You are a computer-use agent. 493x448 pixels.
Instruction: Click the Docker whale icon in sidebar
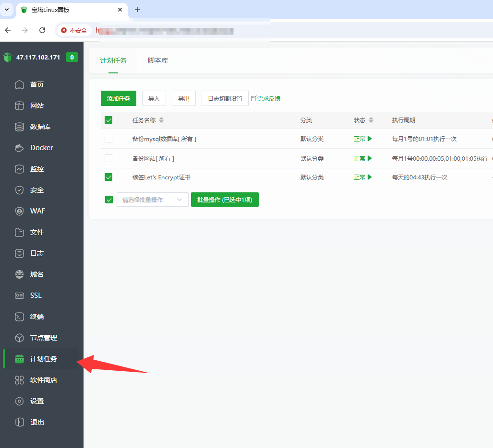tap(19, 148)
